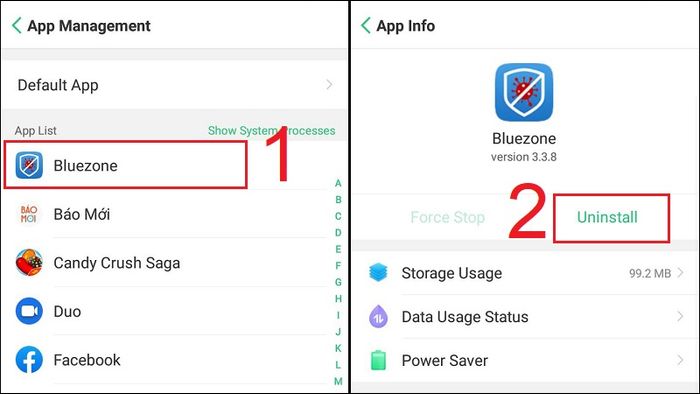
Task: Open Data Usage Status arrow
Action: 680,316
